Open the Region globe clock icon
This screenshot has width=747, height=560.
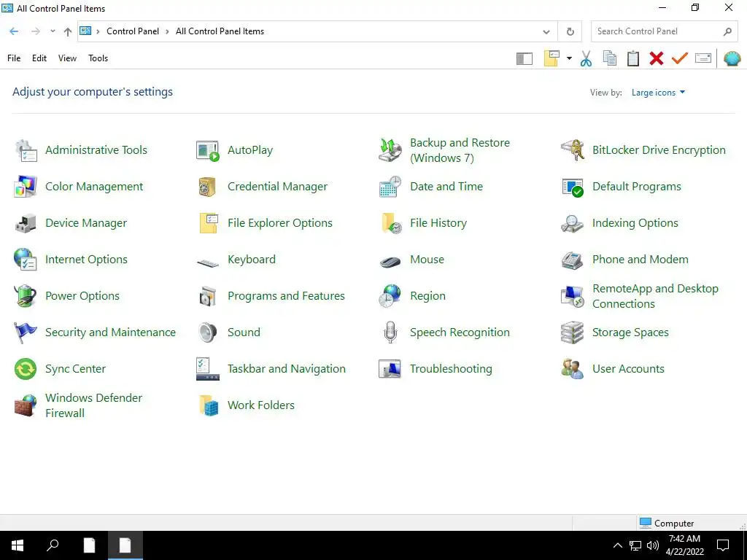[x=390, y=296]
